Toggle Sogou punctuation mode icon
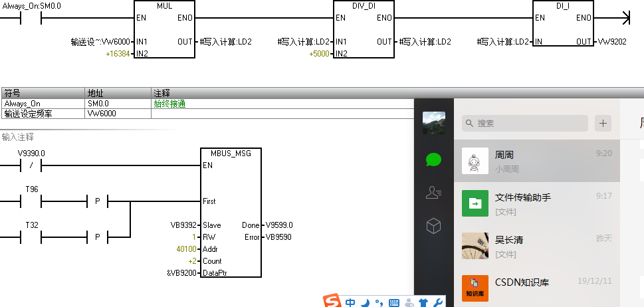The height and width of the screenshot is (307, 644). tap(379, 303)
